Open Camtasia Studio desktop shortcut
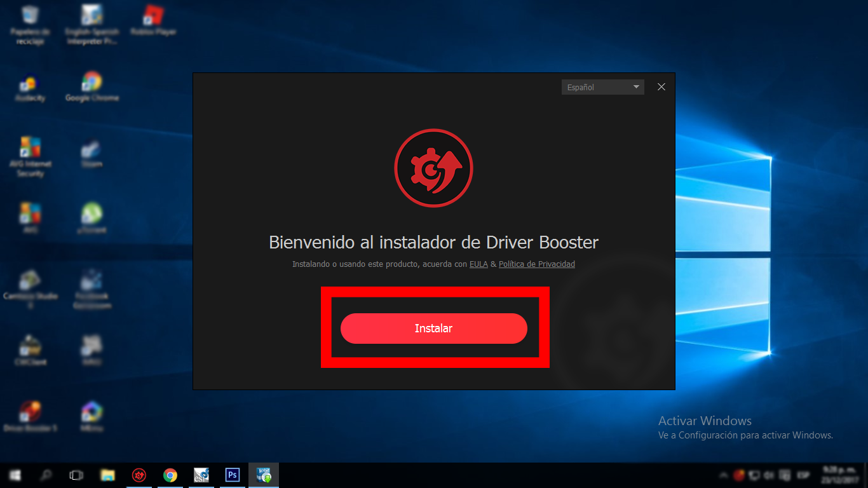This screenshot has height=488, width=868. 30,290
